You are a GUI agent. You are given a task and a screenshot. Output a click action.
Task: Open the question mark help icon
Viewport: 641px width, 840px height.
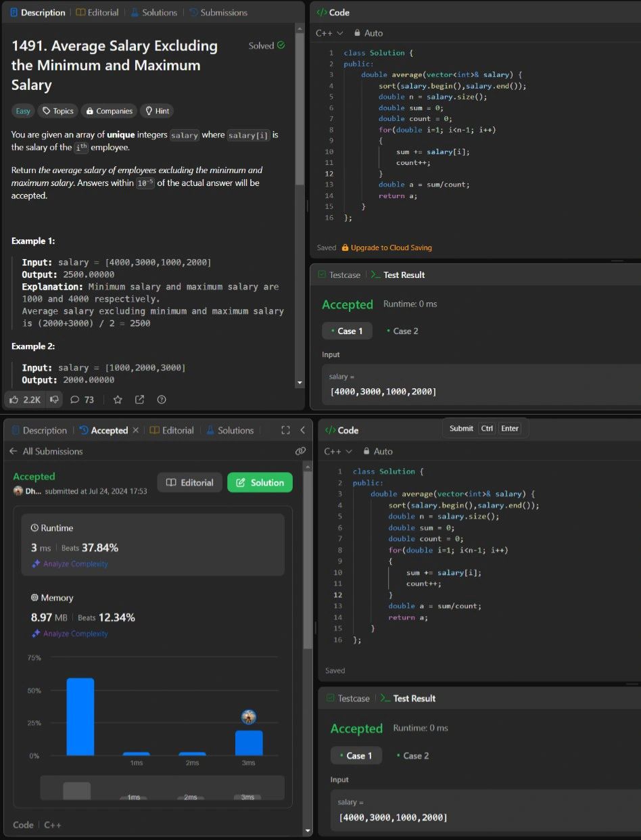click(x=162, y=400)
